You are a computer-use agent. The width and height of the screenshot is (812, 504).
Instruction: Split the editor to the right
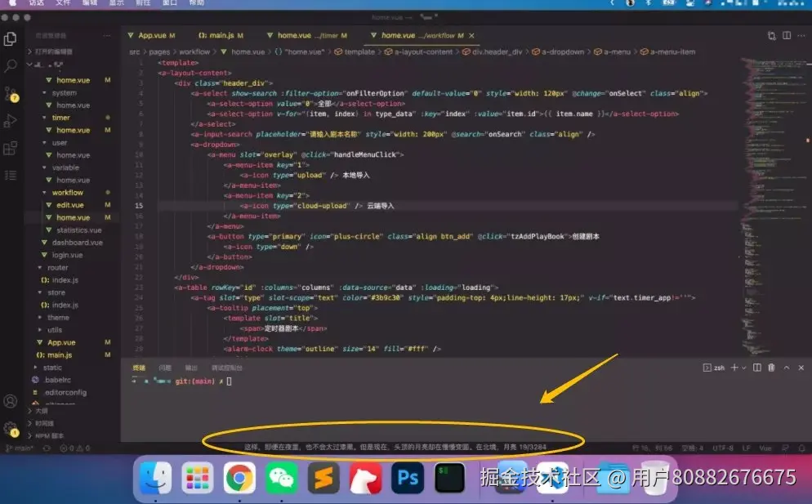tap(787, 36)
